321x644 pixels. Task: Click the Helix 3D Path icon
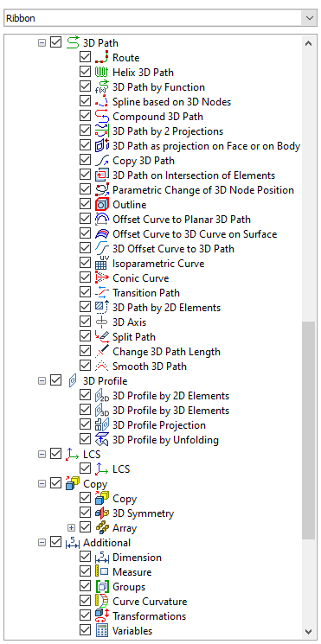[x=101, y=73]
